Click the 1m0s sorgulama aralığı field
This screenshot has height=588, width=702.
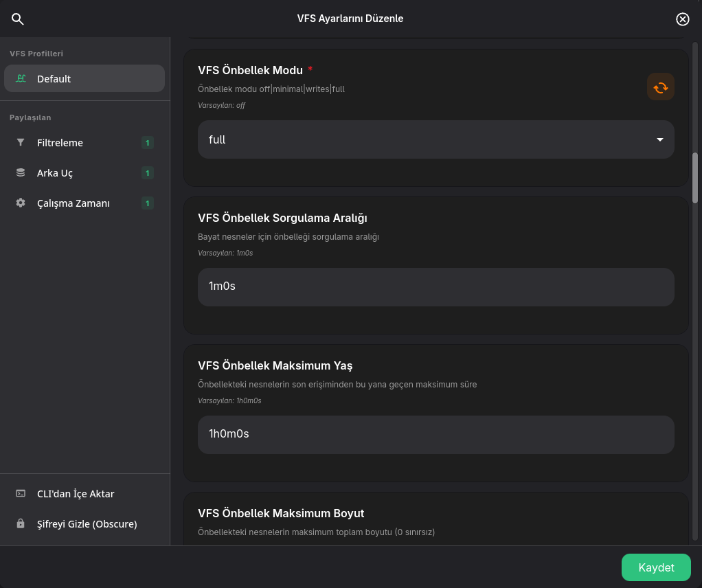tap(435, 287)
